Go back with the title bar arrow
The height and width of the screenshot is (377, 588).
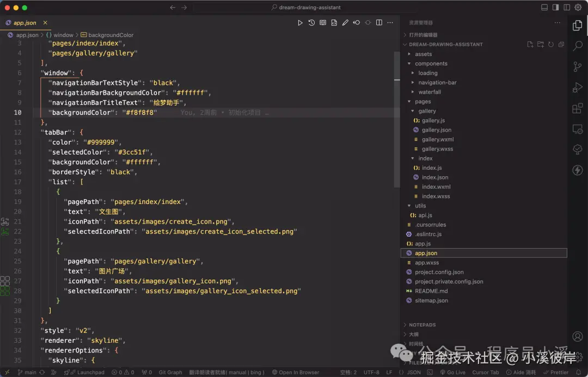[173, 8]
